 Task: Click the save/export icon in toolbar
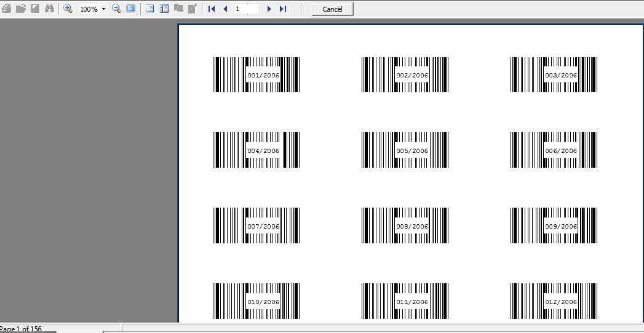(35, 9)
